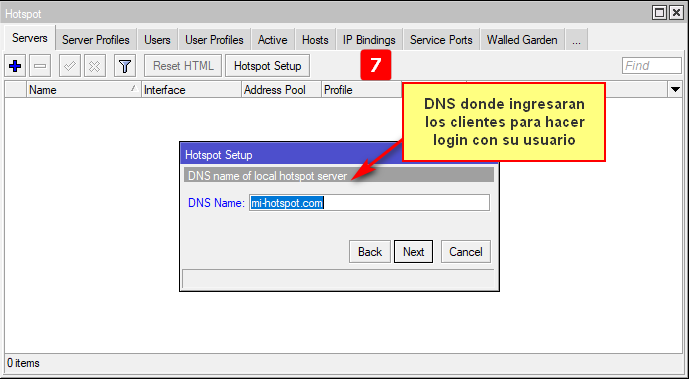Click the Reset HTML button
The width and height of the screenshot is (689, 379).
pyautogui.click(x=183, y=66)
